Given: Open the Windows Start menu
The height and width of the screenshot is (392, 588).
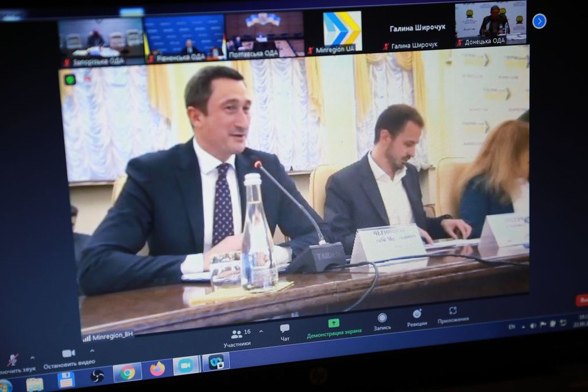Looking at the screenshot, I should 5,386.
